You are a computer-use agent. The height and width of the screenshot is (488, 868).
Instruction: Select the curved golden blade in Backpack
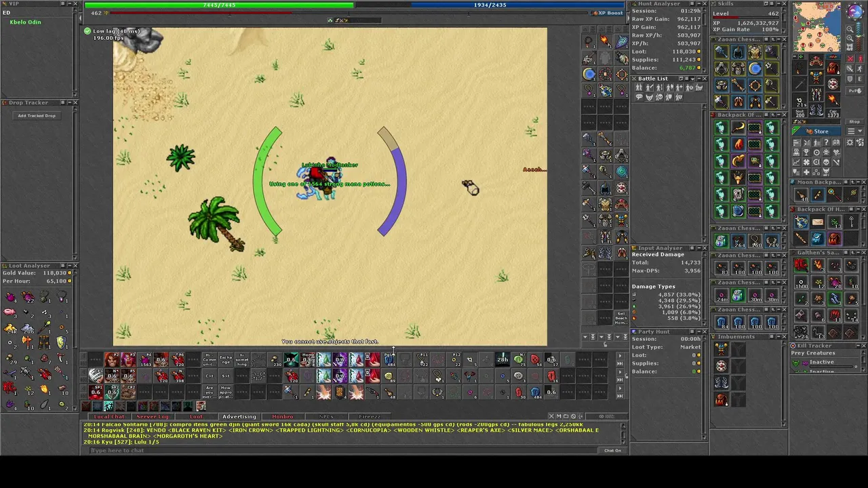[739, 127]
